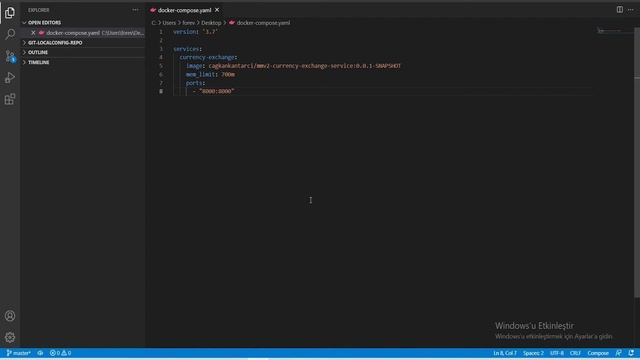
Task: Show errors and warnings count
Action: 60,353
